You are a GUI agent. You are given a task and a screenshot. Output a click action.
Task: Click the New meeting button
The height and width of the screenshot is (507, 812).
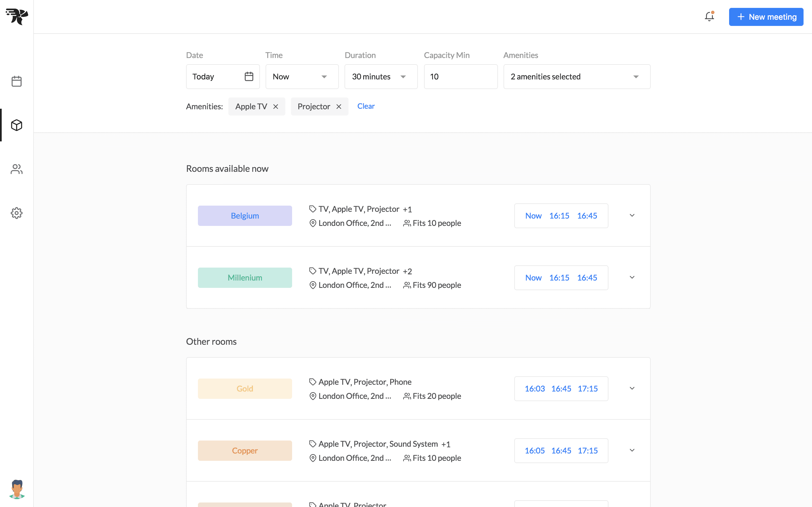(766, 17)
